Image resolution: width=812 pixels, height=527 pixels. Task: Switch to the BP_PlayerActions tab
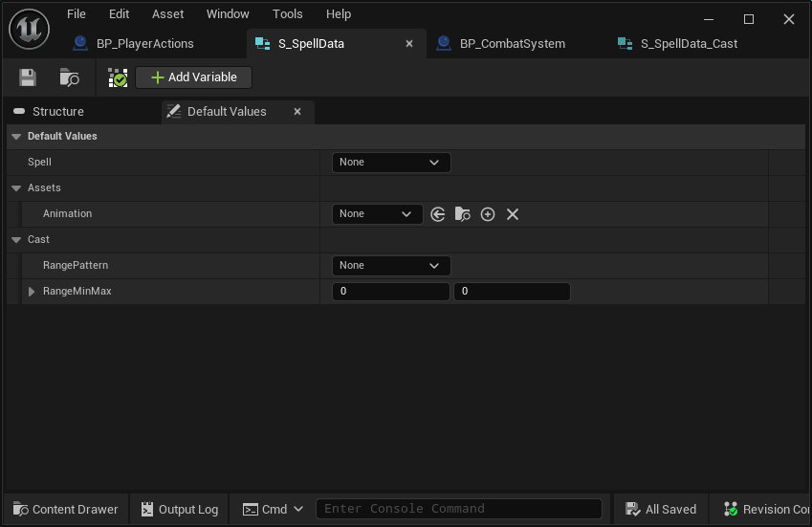[145, 43]
